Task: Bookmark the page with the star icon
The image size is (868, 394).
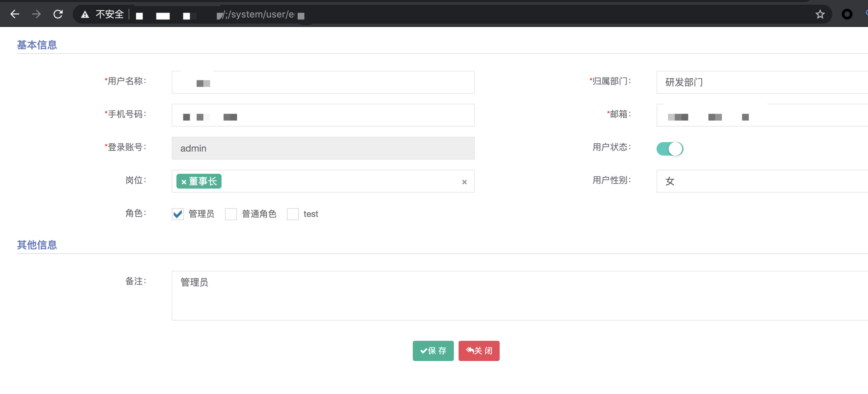Action: click(x=820, y=14)
